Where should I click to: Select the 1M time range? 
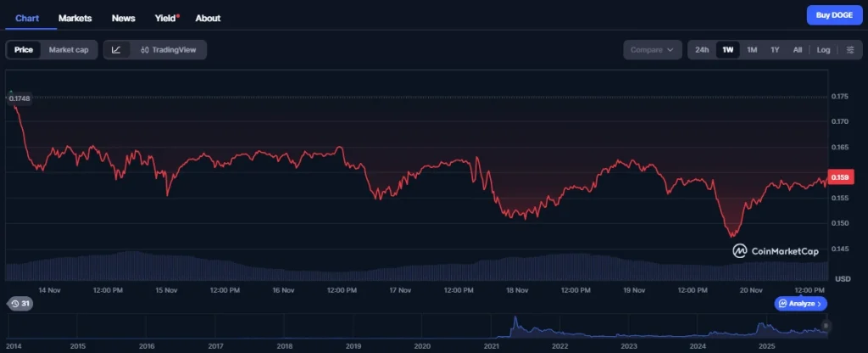[x=752, y=50]
